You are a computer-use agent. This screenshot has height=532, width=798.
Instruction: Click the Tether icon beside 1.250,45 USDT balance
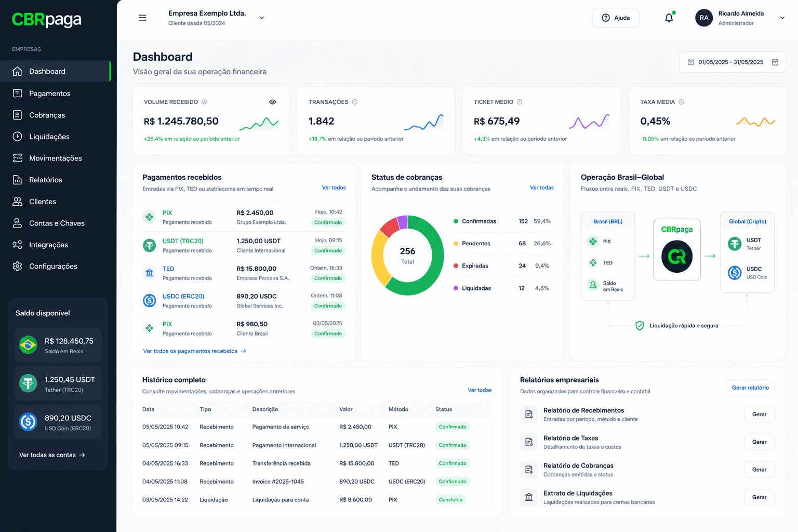28,383
